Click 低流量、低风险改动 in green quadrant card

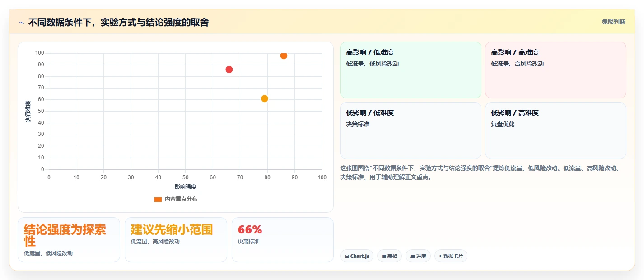[x=373, y=64]
